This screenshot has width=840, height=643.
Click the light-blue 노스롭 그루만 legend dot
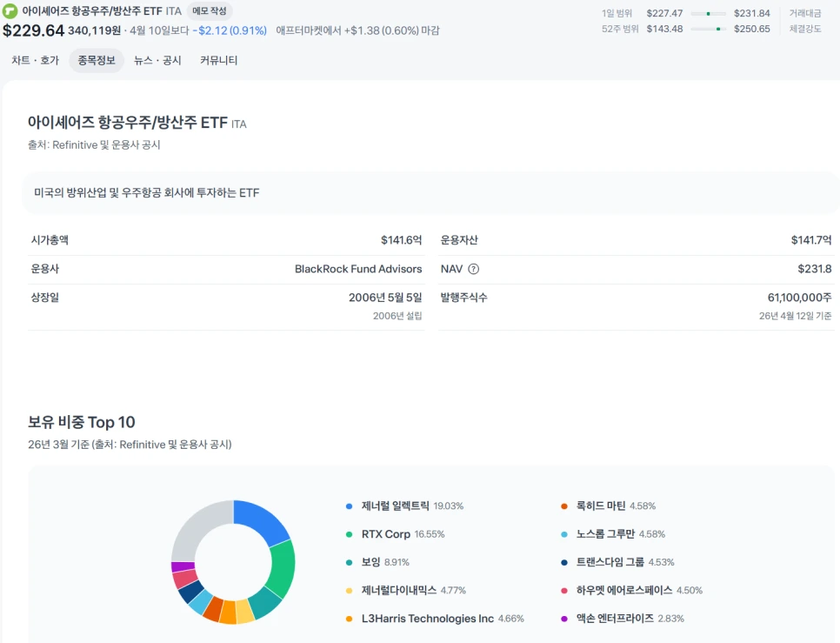coord(564,534)
